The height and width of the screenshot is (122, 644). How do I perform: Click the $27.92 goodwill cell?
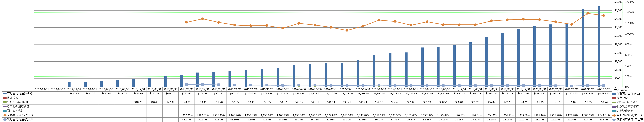tap(170, 102)
